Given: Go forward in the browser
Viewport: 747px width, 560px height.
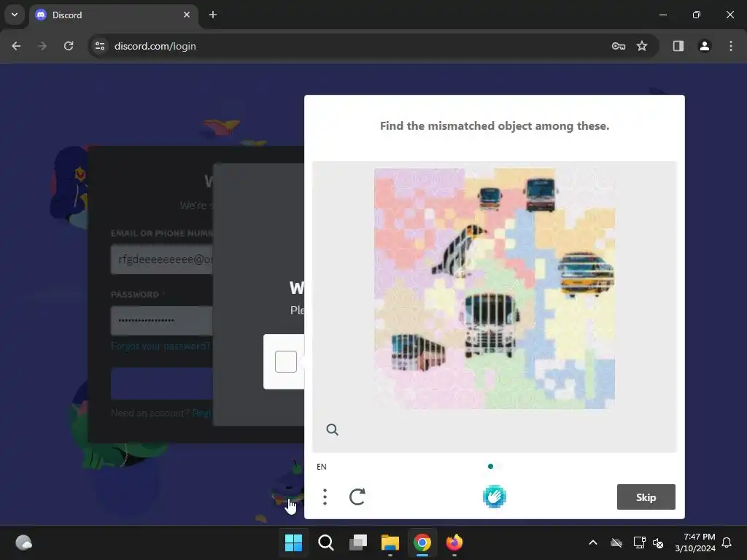Looking at the screenshot, I should click(x=42, y=46).
